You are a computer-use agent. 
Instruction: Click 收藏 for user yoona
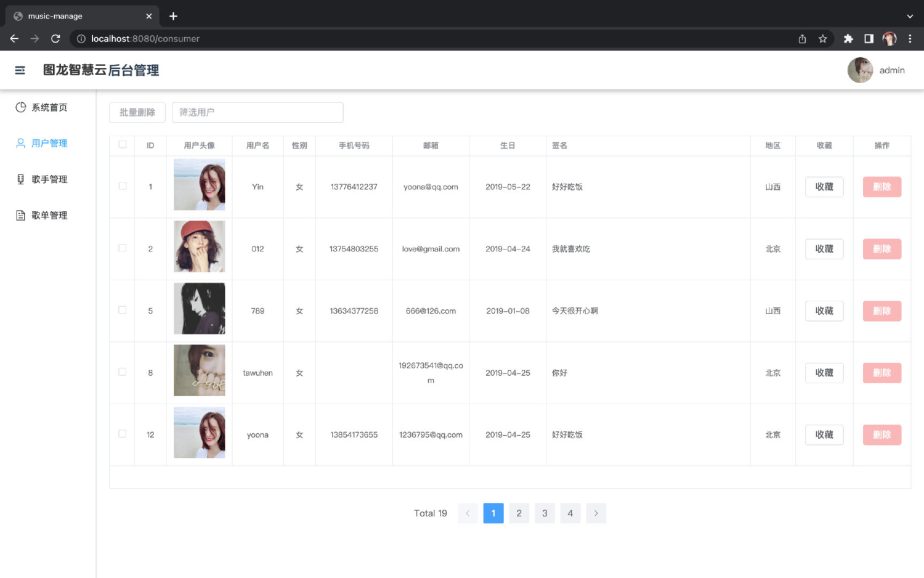(824, 435)
